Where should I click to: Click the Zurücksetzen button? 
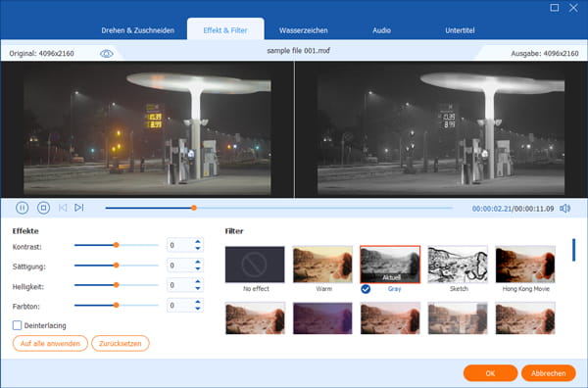click(121, 343)
